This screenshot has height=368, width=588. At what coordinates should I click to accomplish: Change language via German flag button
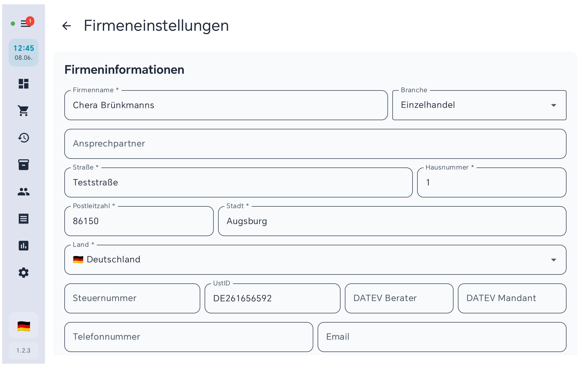[x=24, y=326]
